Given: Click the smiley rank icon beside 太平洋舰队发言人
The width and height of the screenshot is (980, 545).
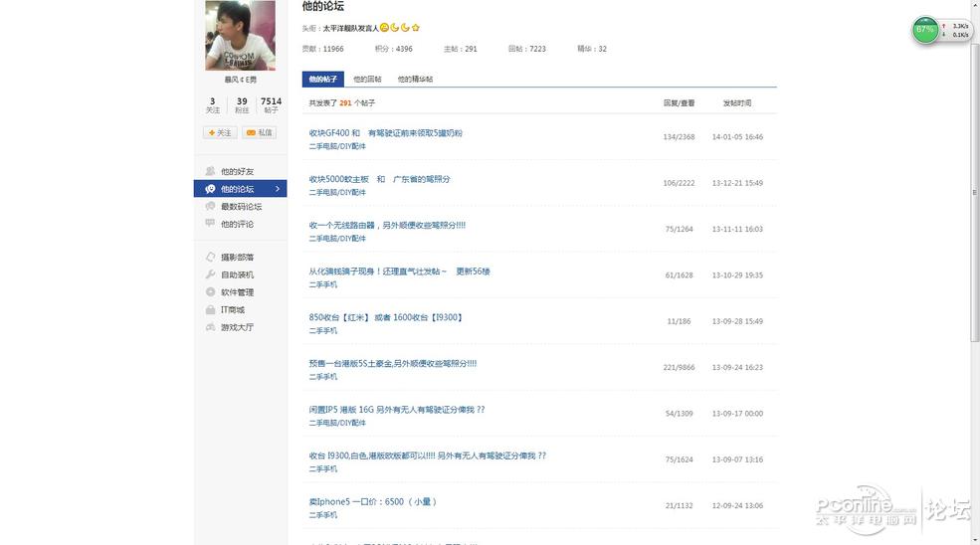Looking at the screenshot, I should [x=384, y=28].
